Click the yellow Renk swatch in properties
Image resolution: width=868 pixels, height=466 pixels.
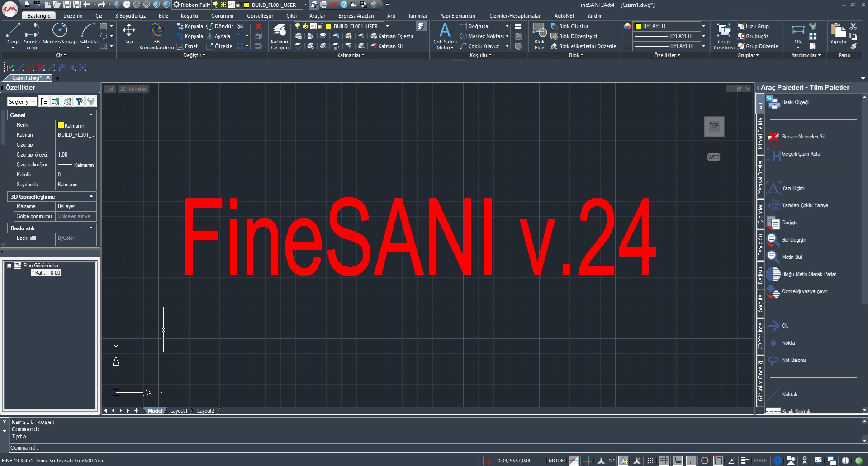tap(61, 125)
